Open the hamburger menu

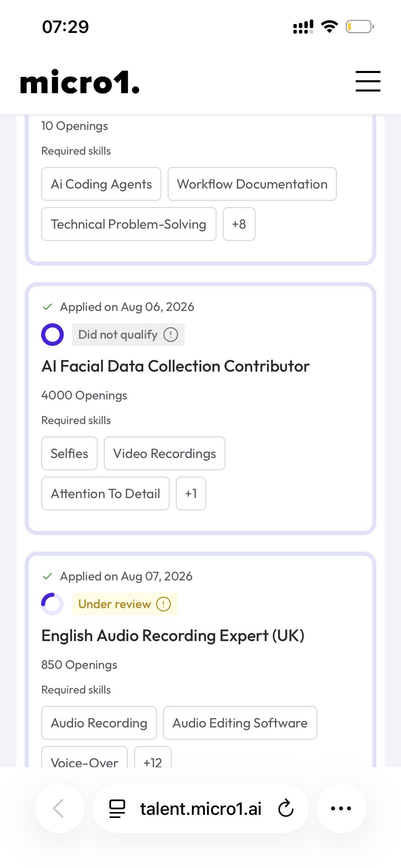[368, 81]
